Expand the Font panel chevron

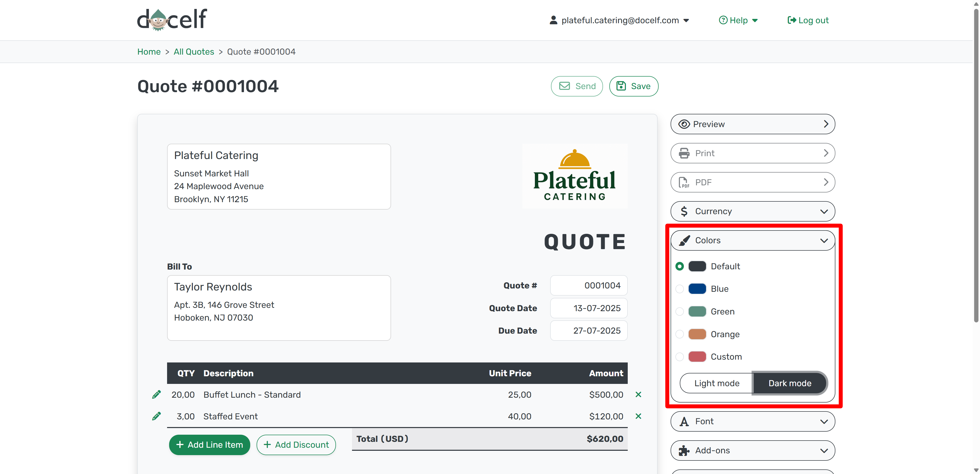pos(824,422)
